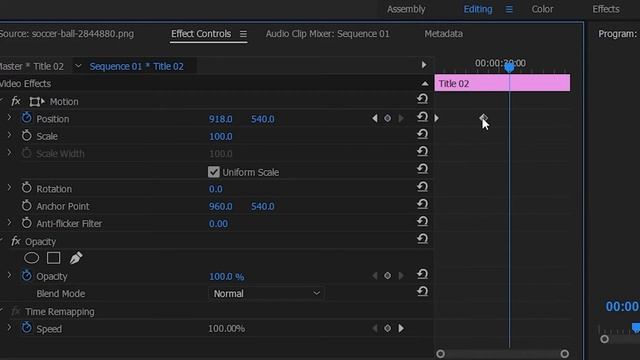The height and width of the screenshot is (360, 640).
Task: Toggle the Opacity fx effect button
Action: point(16,241)
